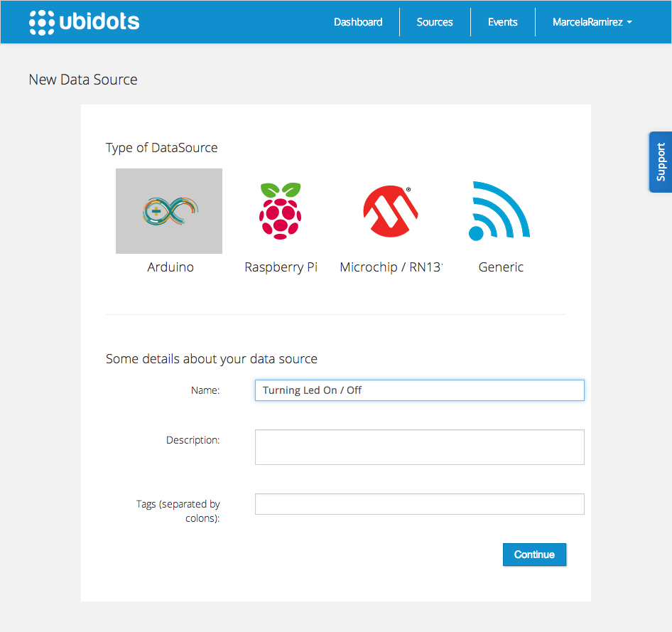Click the Raspberry Pi text label
The width and height of the screenshot is (672, 632).
tap(281, 267)
